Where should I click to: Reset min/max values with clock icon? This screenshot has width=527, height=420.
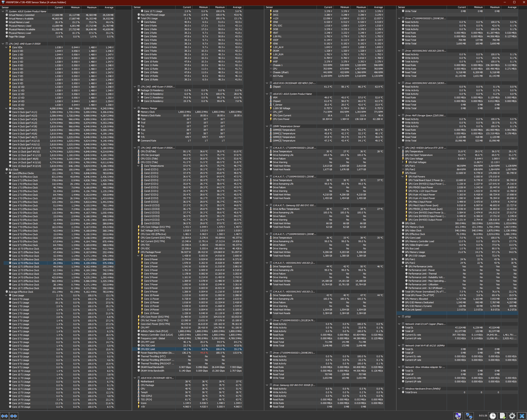click(x=493, y=416)
